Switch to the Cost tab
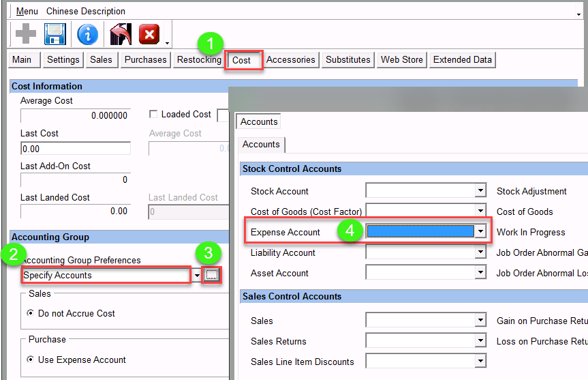 click(242, 60)
